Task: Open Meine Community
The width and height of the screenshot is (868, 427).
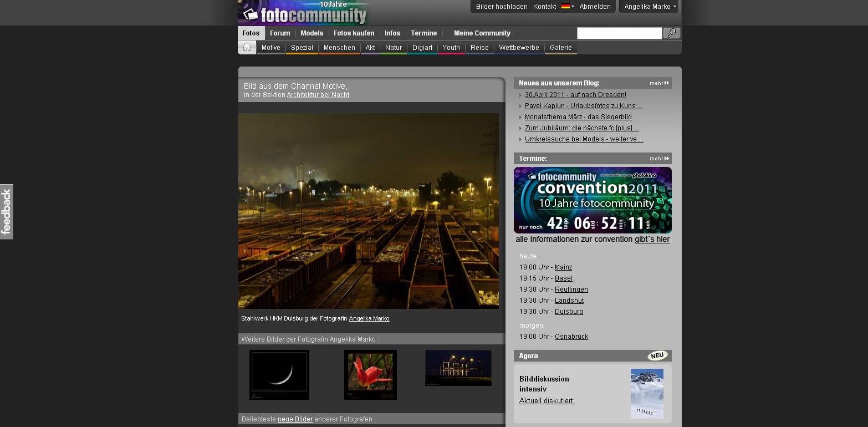Action: [x=482, y=33]
